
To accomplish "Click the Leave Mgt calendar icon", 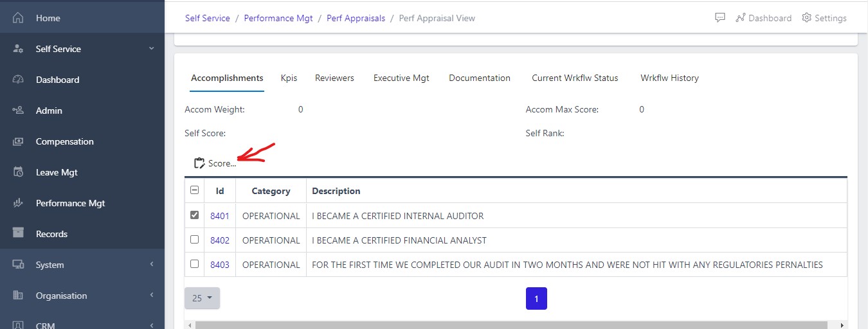I will (x=18, y=172).
